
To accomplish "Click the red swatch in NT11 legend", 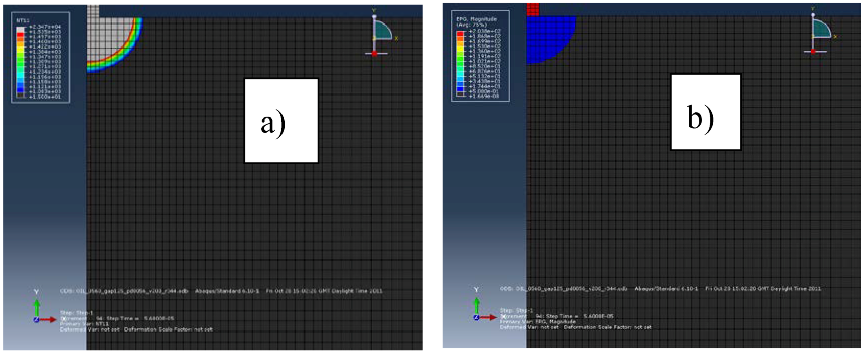I will 20,35.
